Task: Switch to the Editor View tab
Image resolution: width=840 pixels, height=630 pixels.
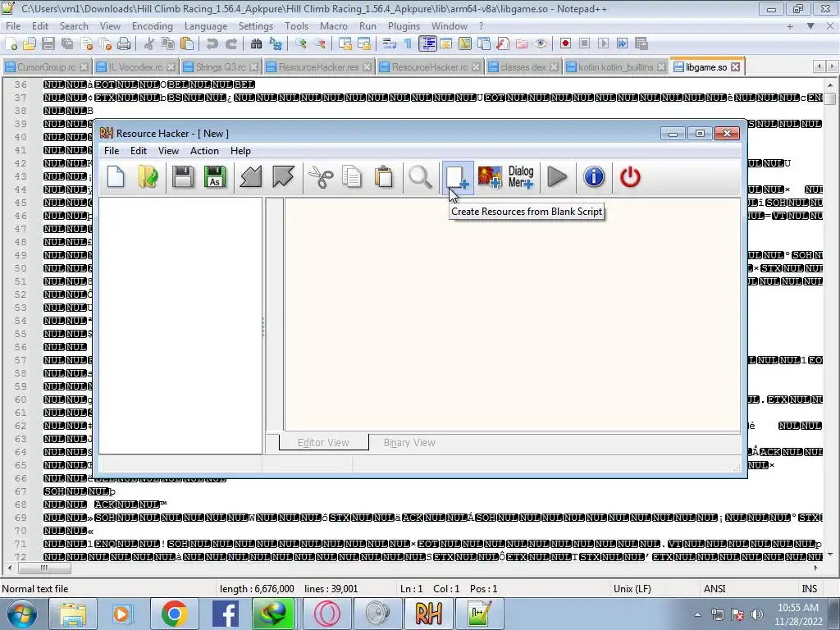Action: [x=323, y=443]
